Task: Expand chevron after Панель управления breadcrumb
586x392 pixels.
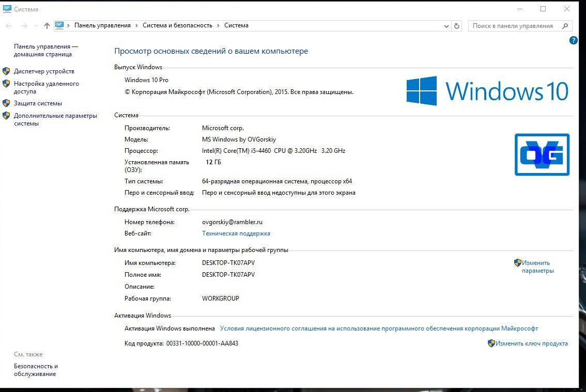Action: coord(136,25)
